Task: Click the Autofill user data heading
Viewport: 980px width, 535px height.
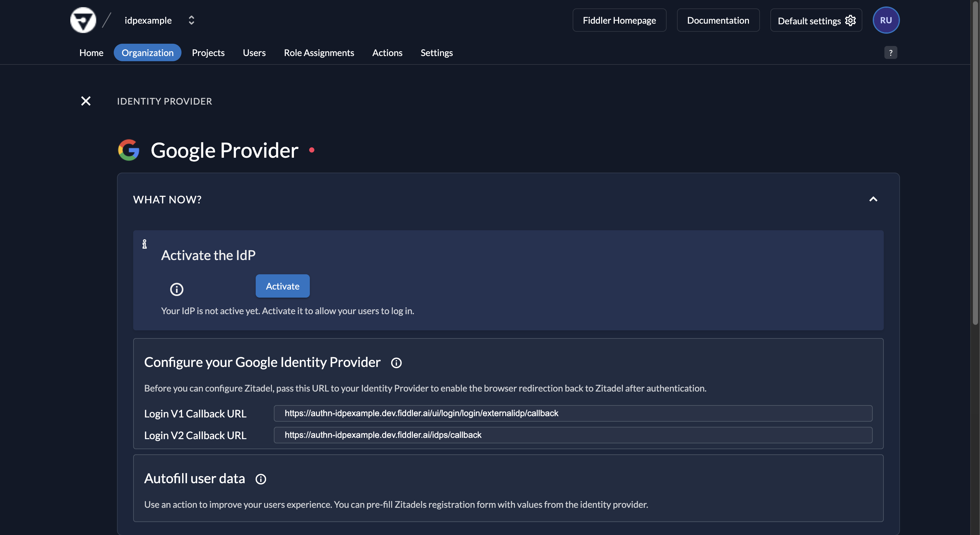Action: pos(194,478)
